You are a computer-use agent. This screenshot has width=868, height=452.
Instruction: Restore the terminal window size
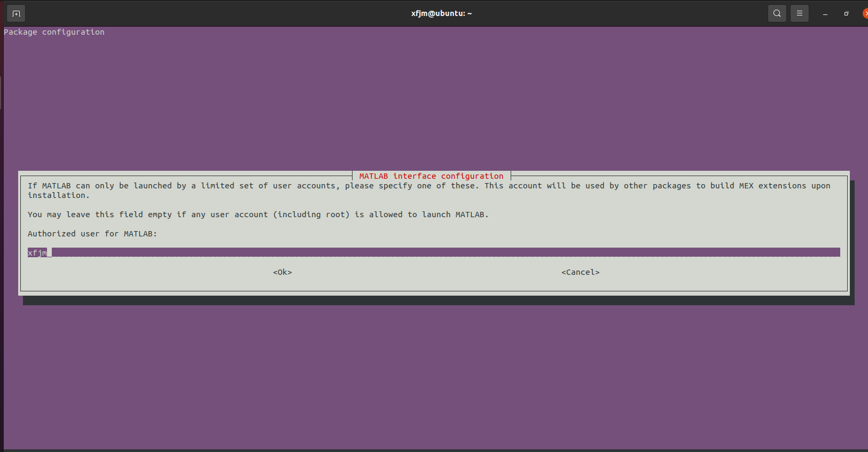pyautogui.click(x=846, y=14)
